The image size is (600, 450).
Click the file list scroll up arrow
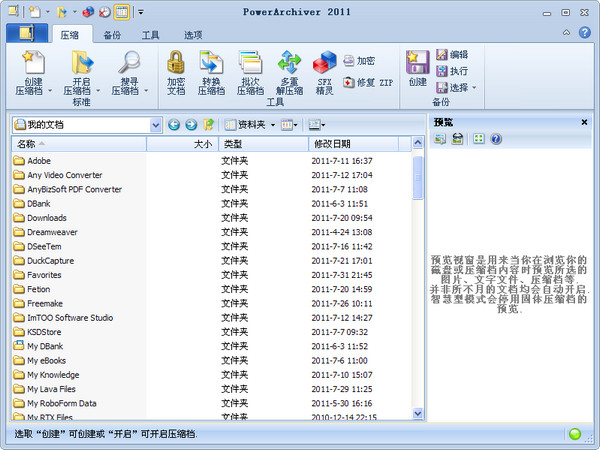(418, 143)
